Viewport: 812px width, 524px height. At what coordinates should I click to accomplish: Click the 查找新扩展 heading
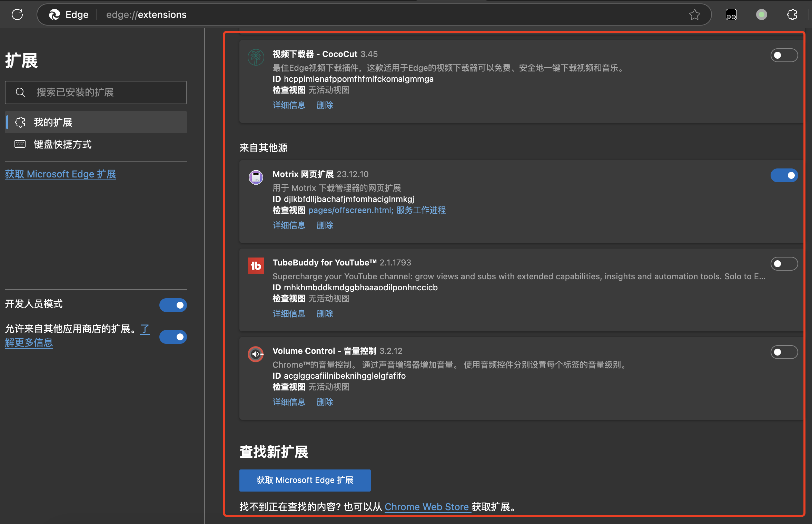click(x=274, y=452)
